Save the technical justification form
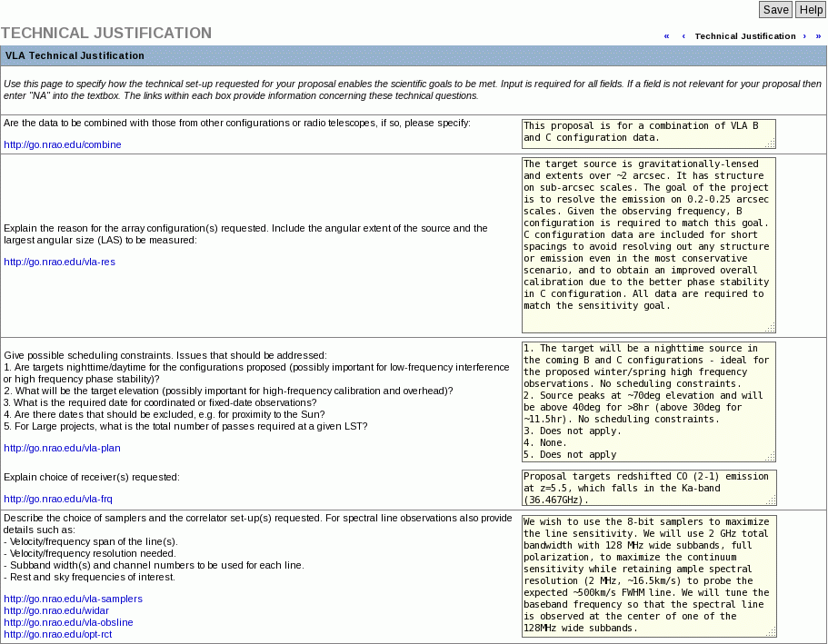Screen dimensions: 828x644 click(774, 9)
